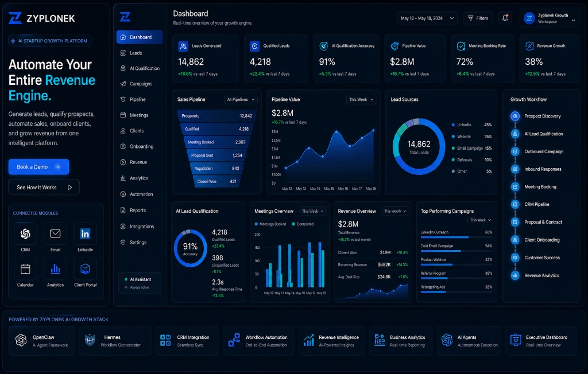
Task: Click the AI Lead Qualification workflow icon
Action: (x=515, y=134)
